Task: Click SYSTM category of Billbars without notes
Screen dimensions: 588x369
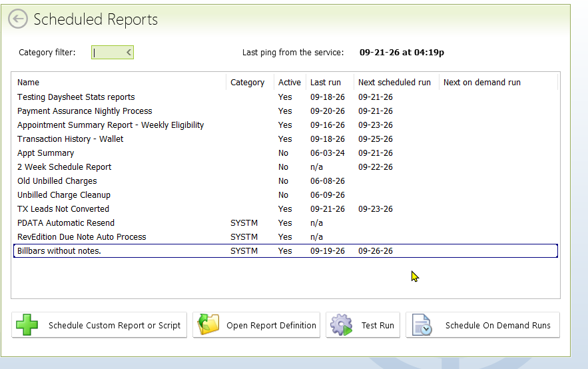Action: click(x=244, y=251)
